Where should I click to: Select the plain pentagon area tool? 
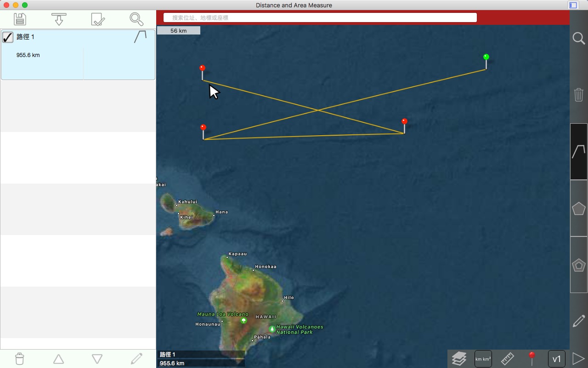[x=578, y=208]
